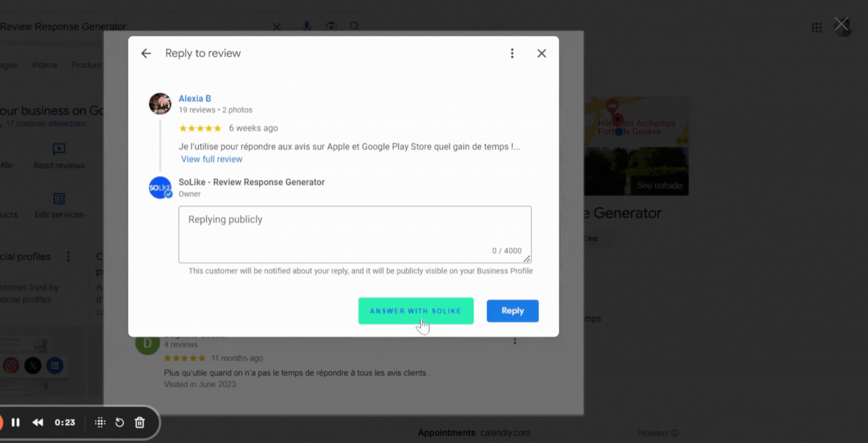Search by image with camera icon
Viewport: 868px width, 443px height.
point(331,26)
